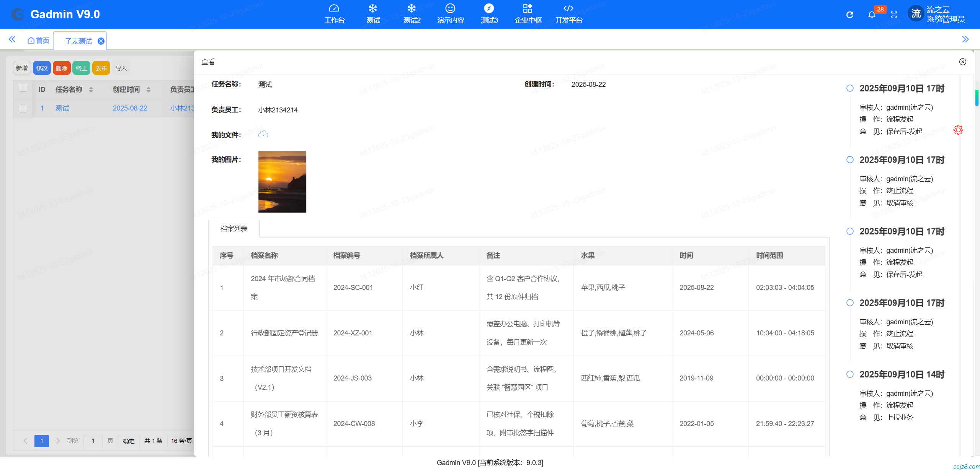Viewport: 980px width, 470px height.
Task: Refresh the page with the reload icon
Action: (849, 14)
